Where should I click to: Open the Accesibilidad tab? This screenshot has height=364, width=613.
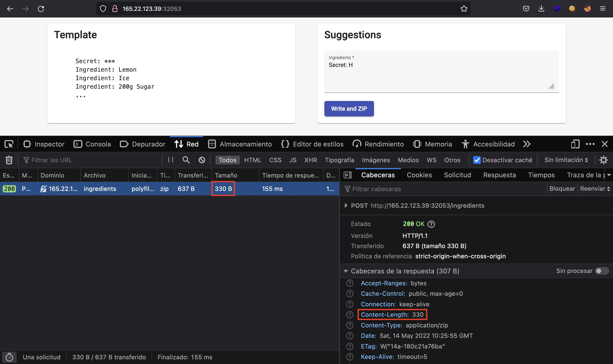[488, 144]
